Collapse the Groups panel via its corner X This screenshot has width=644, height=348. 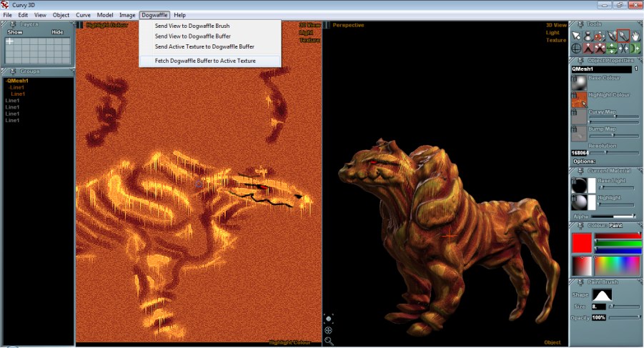[72, 70]
